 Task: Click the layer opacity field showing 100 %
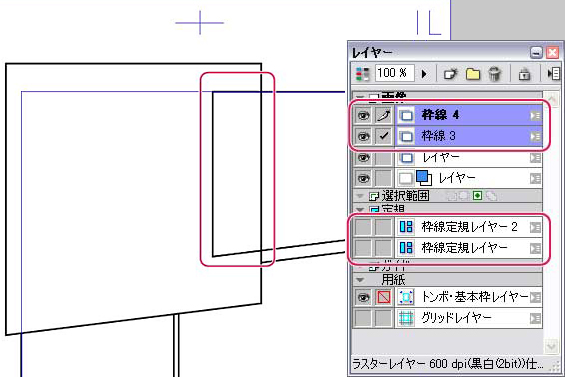click(x=395, y=73)
